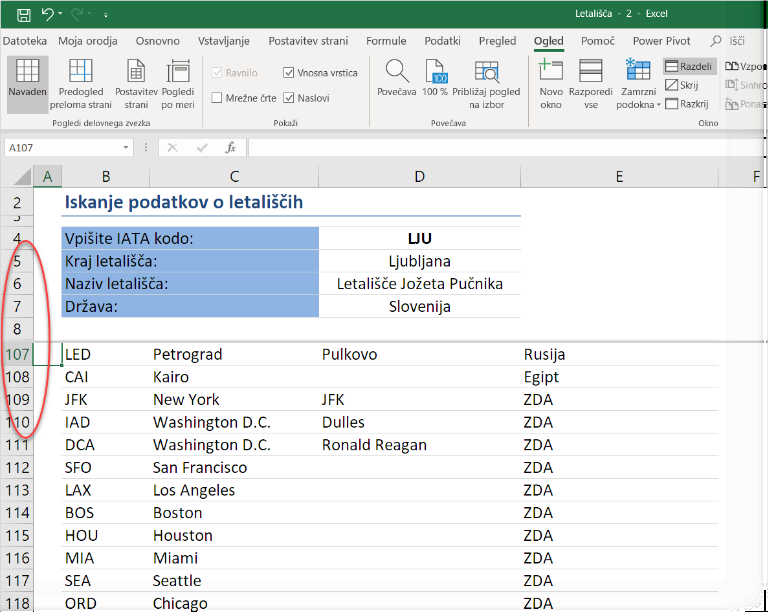Open the Undo history dropdown arrow
The image size is (768, 612).
(x=60, y=14)
